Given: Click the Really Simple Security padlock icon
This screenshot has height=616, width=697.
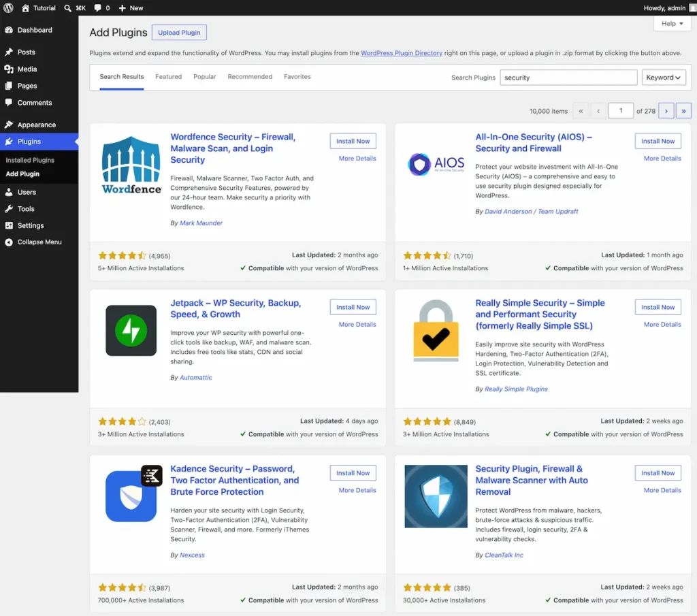Looking at the screenshot, I should tap(436, 330).
